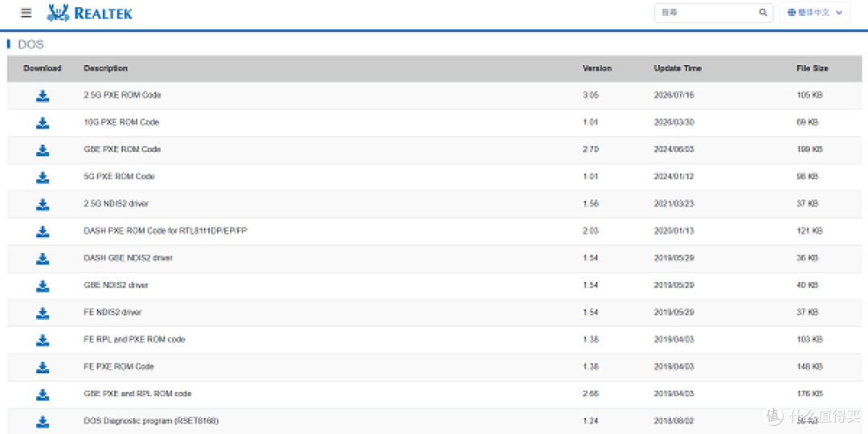
Task: Download 10G PXE ROM Code
Action: 43,123
